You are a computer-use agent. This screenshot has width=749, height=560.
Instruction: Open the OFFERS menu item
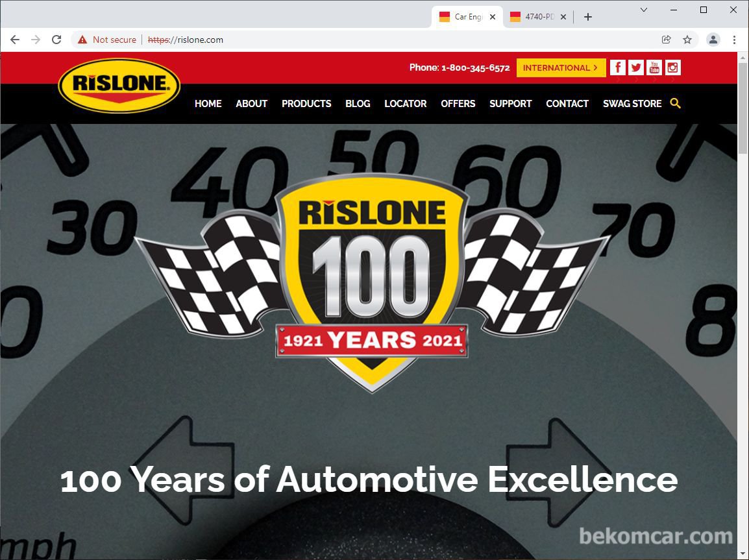pos(458,104)
